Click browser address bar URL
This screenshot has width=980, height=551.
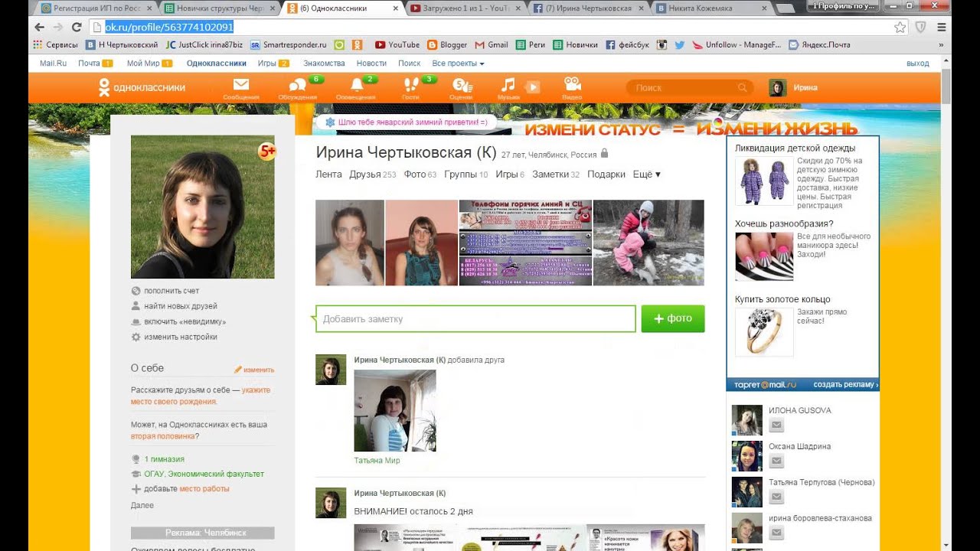tap(169, 27)
